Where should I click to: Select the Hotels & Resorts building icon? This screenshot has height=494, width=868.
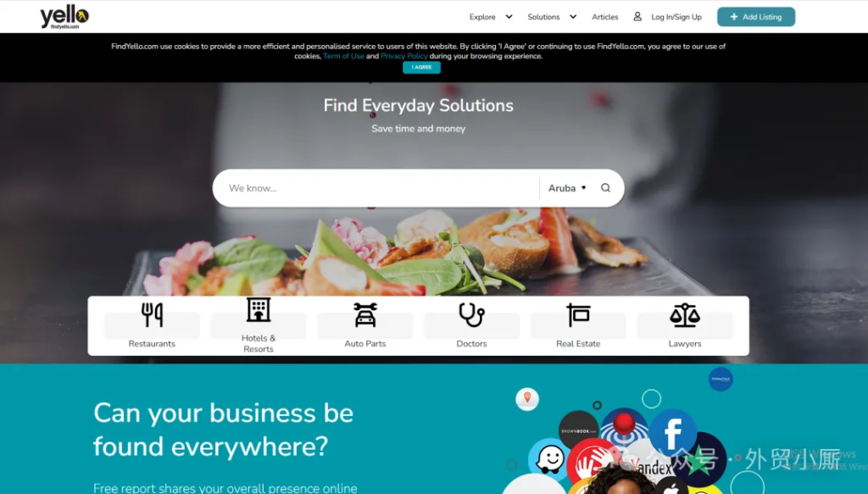click(x=259, y=310)
